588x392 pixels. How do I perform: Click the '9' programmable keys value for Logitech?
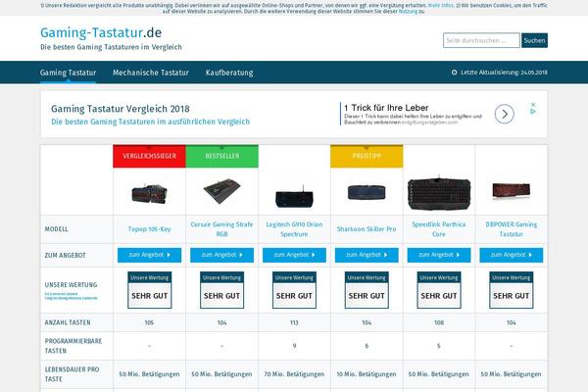pos(294,346)
